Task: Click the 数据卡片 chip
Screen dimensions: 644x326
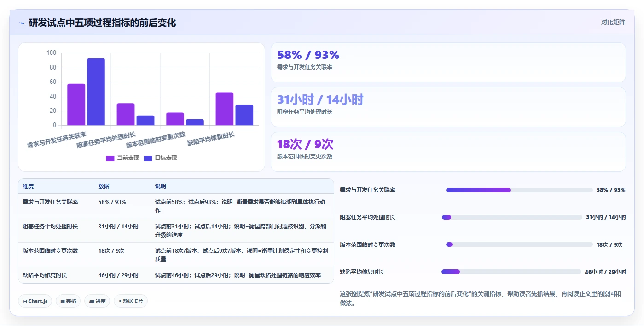Action: click(x=131, y=301)
